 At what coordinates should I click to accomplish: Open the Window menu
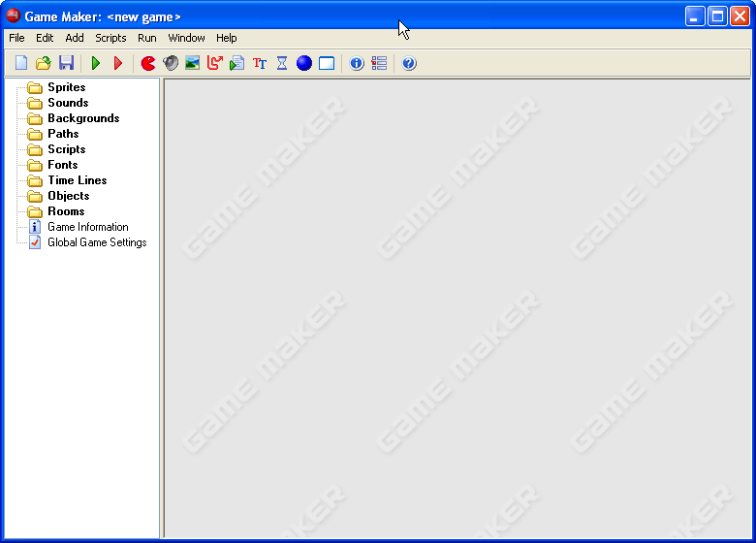pos(186,38)
